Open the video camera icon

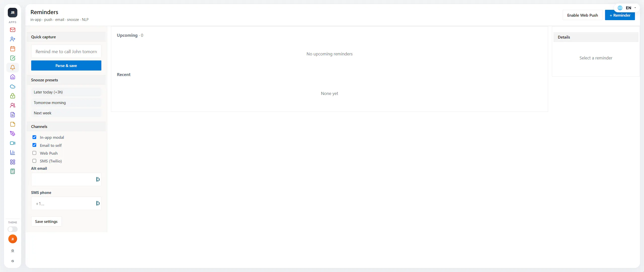point(13,143)
